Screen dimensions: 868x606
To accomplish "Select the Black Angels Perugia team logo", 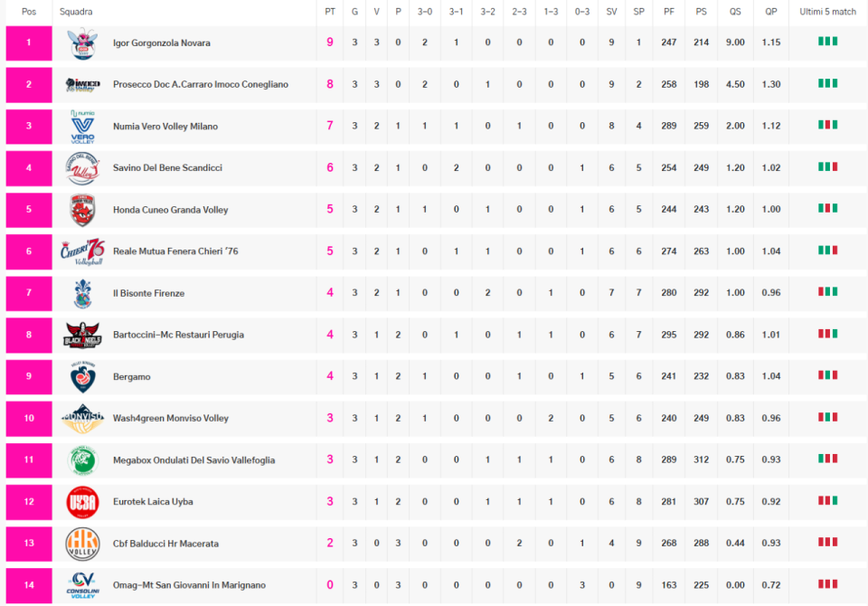I will tap(82, 335).
